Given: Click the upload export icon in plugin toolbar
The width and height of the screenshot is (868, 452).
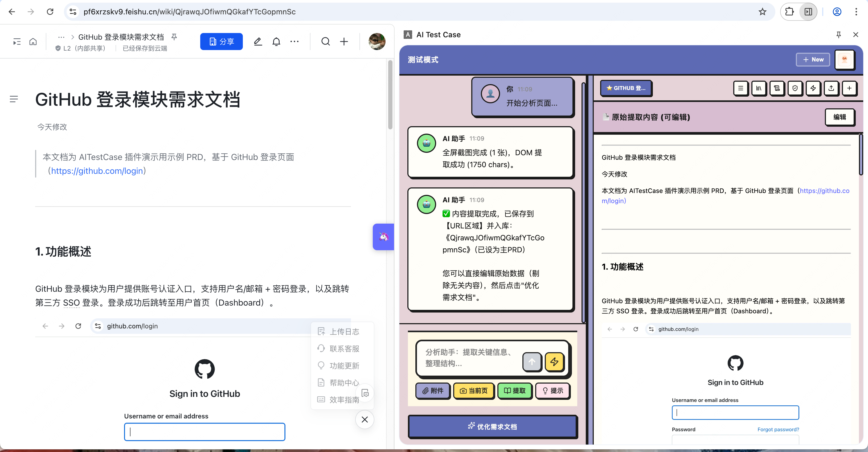Looking at the screenshot, I should coord(831,88).
